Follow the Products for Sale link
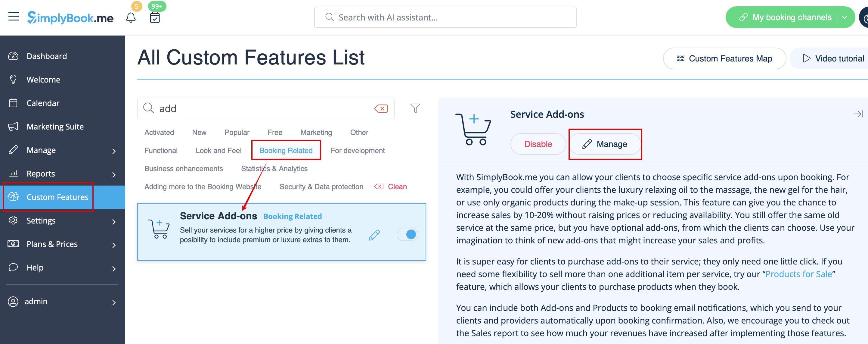Screen dimensions: 868x344 pyautogui.click(x=798, y=274)
